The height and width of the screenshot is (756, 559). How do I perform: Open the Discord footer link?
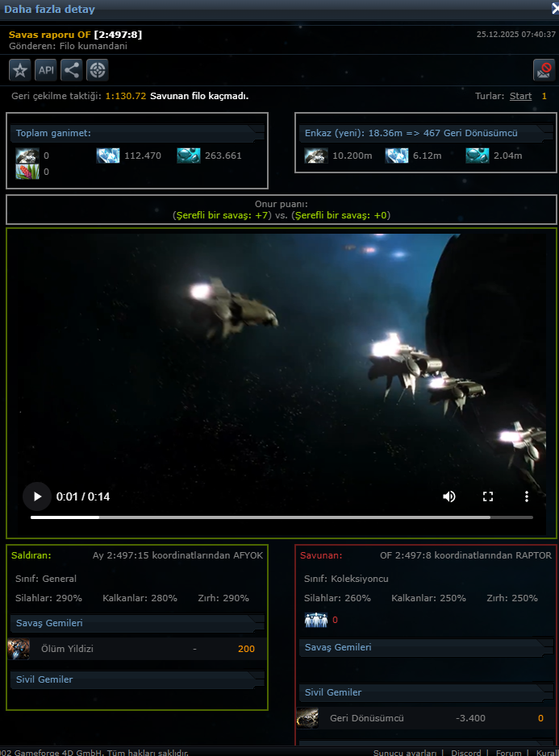coord(466,752)
